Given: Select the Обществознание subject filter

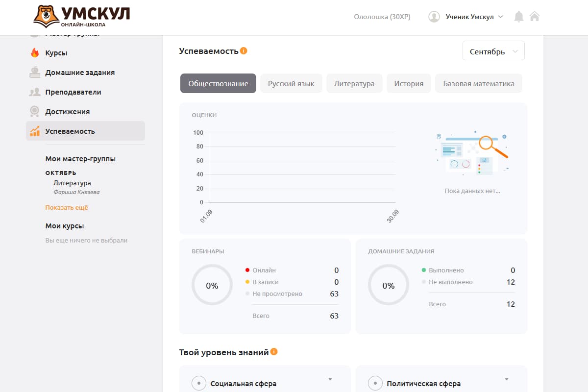Looking at the screenshot, I should click(x=218, y=83).
